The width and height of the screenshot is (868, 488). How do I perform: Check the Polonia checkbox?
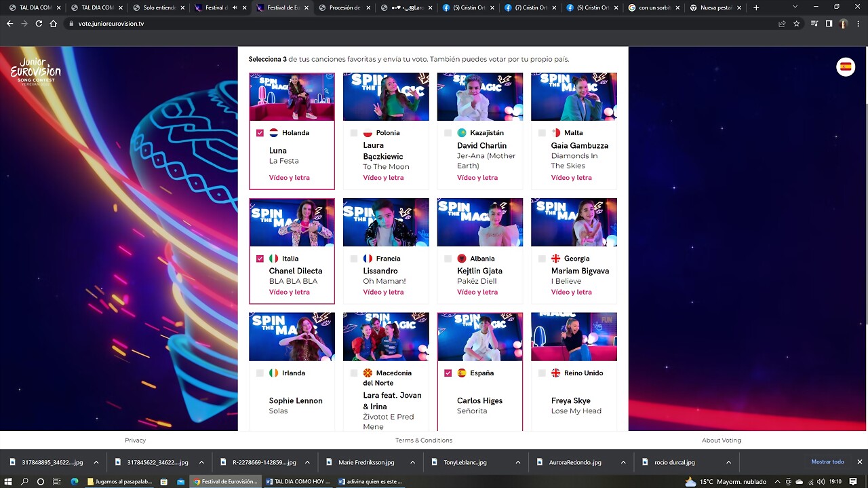354,133
